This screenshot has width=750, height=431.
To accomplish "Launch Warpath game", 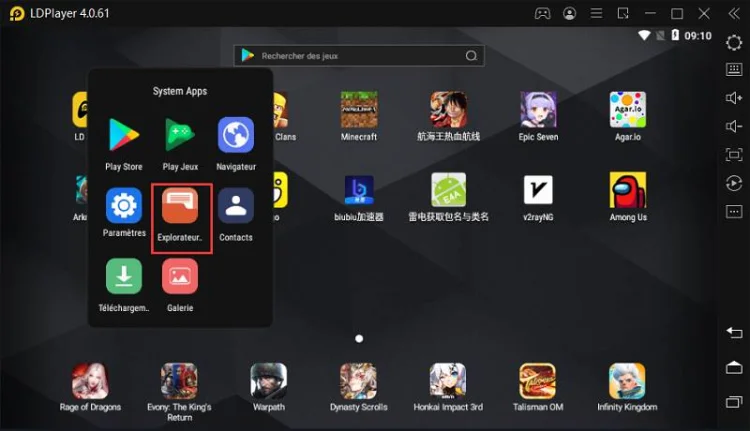I will pos(269,381).
